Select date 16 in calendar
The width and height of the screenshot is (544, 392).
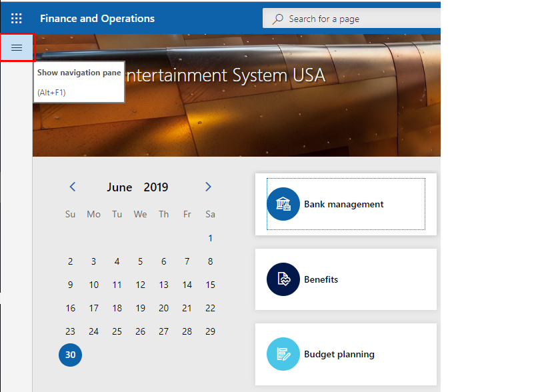pos(71,308)
